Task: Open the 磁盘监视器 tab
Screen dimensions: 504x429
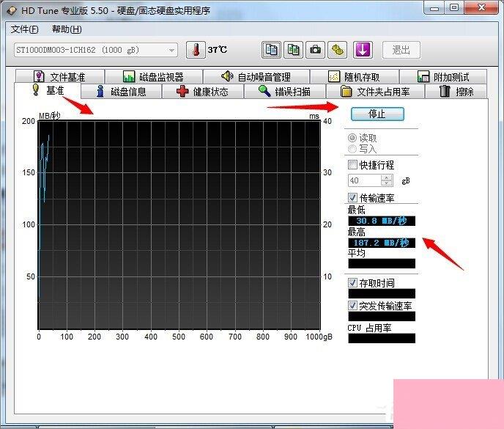Action: pos(154,76)
